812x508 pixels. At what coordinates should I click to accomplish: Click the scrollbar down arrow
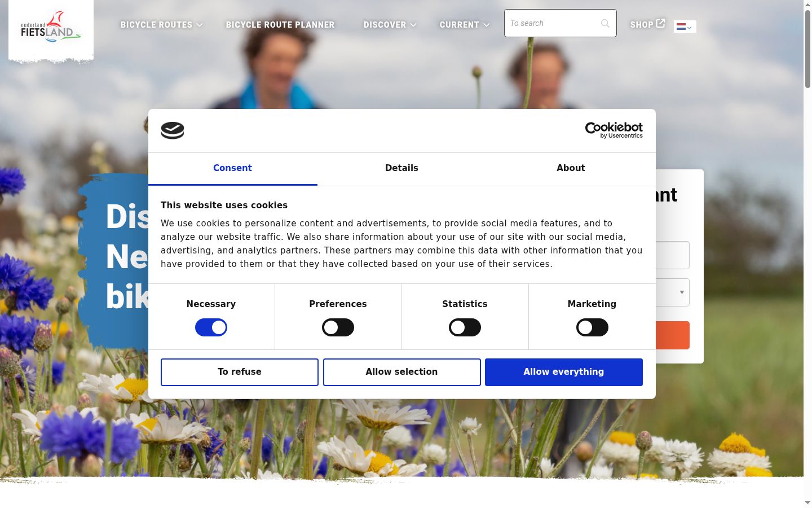807,502
